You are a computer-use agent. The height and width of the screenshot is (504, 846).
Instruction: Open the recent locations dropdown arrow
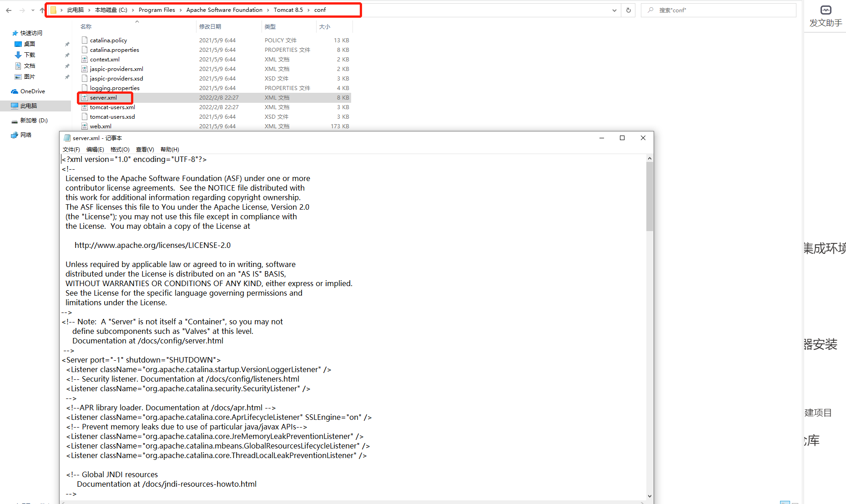coord(33,10)
